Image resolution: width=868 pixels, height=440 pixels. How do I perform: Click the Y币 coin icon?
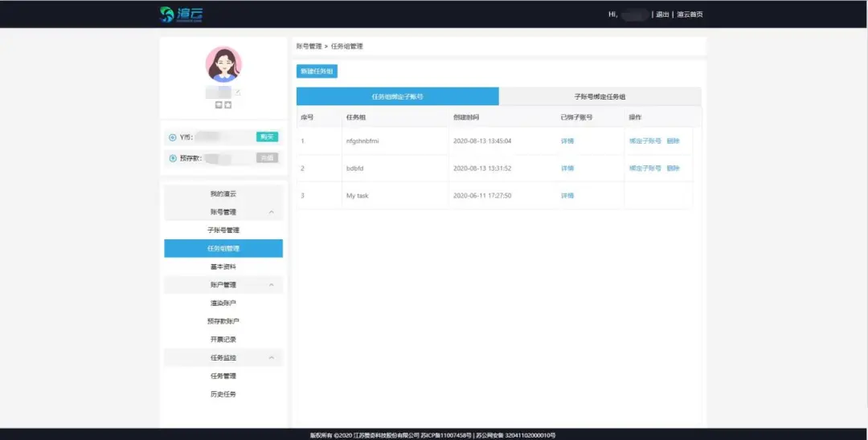173,137
